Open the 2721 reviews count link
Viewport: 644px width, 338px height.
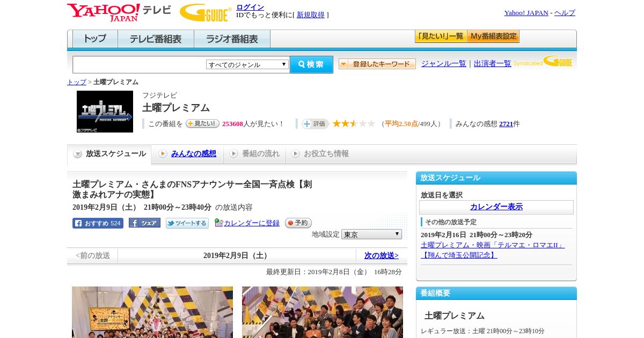pyautogui.click(x=506, y=124)
